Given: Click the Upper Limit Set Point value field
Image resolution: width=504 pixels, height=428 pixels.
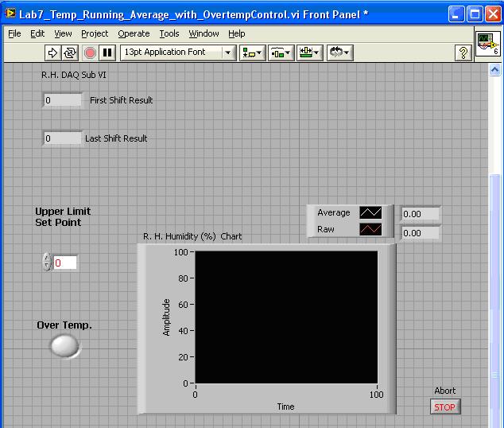Looking at the screenshot, I should [x=65, y=263].
